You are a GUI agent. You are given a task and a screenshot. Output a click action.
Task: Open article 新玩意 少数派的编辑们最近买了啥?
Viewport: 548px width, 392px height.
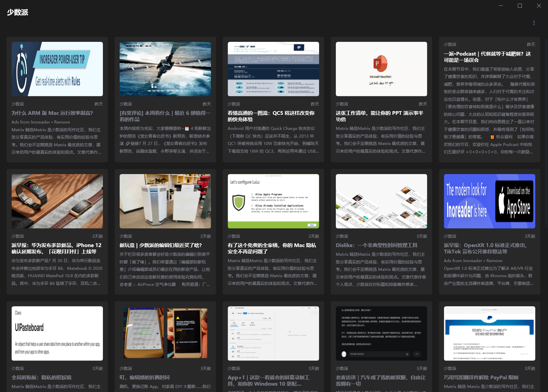[x=161, y=245]
